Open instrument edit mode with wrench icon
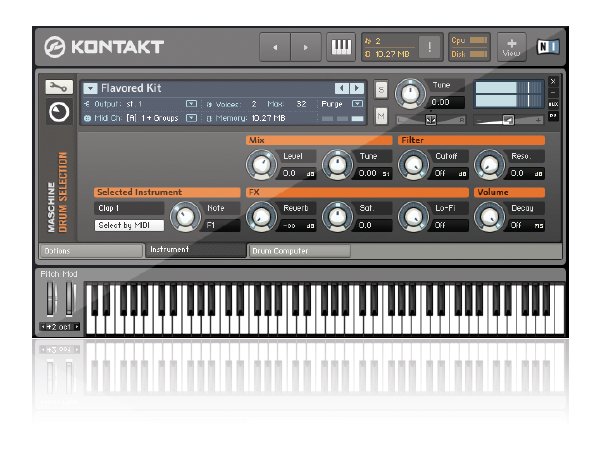600x470 pixels. 59,87
